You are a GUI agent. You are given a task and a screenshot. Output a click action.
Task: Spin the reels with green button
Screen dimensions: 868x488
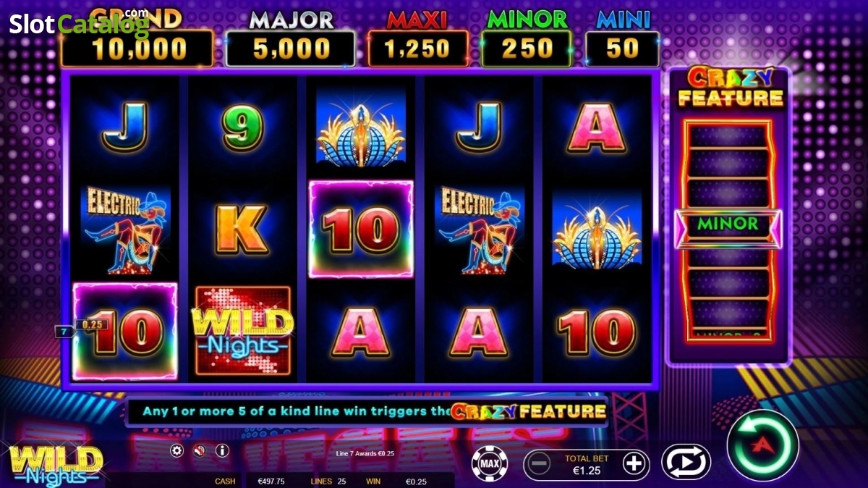[x=762, y=445]
